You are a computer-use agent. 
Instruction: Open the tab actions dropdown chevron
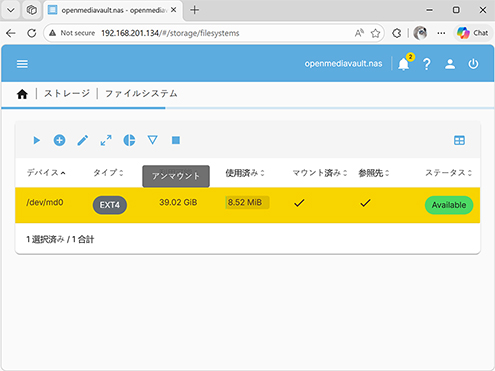11,10
